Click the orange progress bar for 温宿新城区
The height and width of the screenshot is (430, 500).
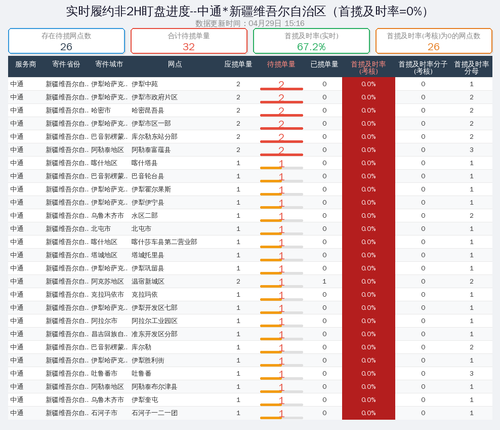(x=281, y=286)
